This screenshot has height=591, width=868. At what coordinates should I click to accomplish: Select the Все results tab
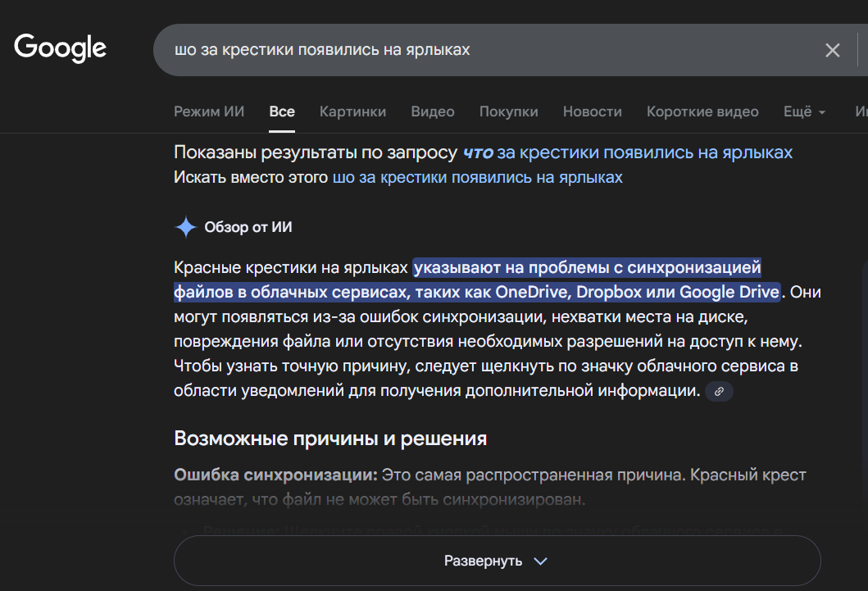(x=282, y=111)
